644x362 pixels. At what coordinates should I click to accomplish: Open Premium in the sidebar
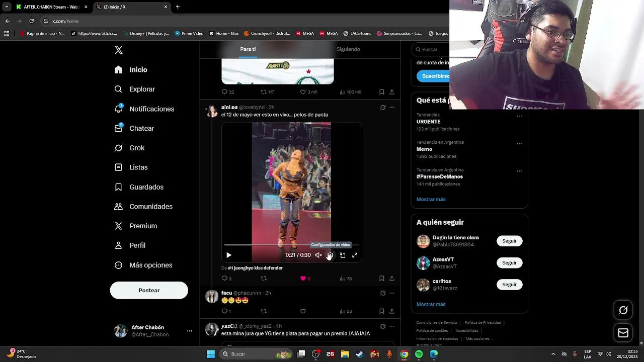[135, 226]
